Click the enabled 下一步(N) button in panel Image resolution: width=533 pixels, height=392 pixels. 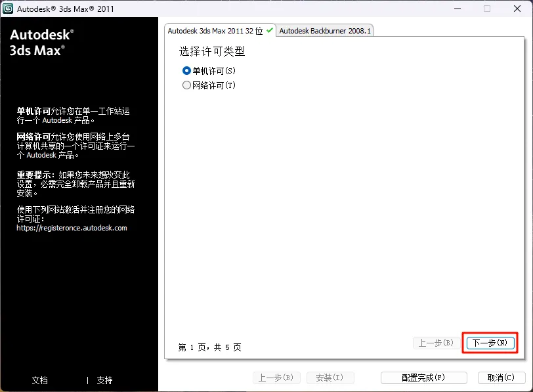click(x=490, y=343)
